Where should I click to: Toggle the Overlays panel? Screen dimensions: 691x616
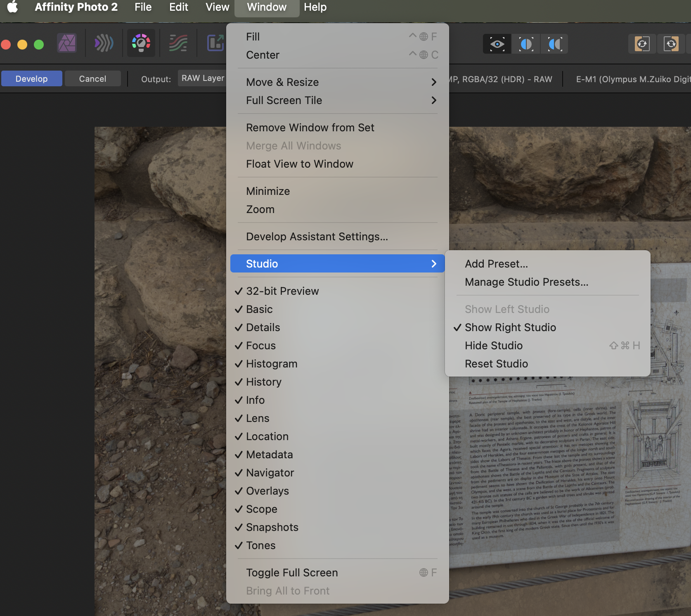point(337,491)
